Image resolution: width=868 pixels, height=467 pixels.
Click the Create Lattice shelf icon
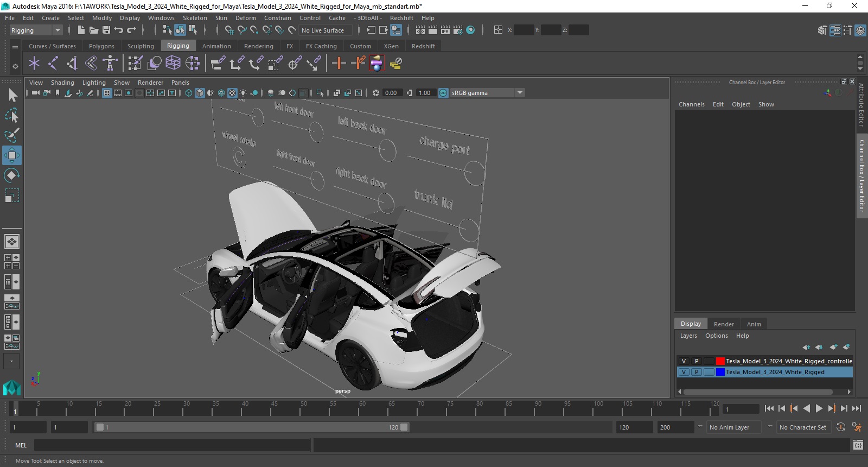point(173,64)
